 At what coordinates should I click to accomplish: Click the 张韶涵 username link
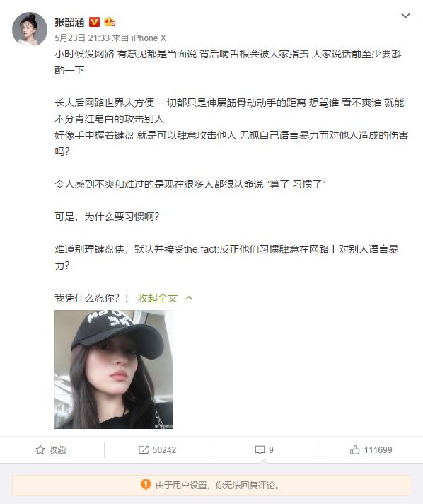pyautogui.click(x=69, y=22)
